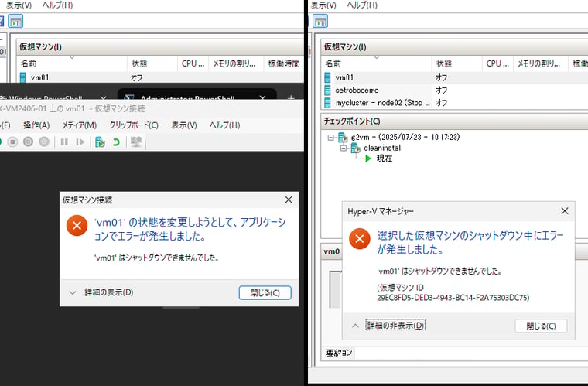The height and width of the screenshot is (386, 588).
Task: Click the Shut Down icon in VM connection toolbar
Action: tap(28, 142)
